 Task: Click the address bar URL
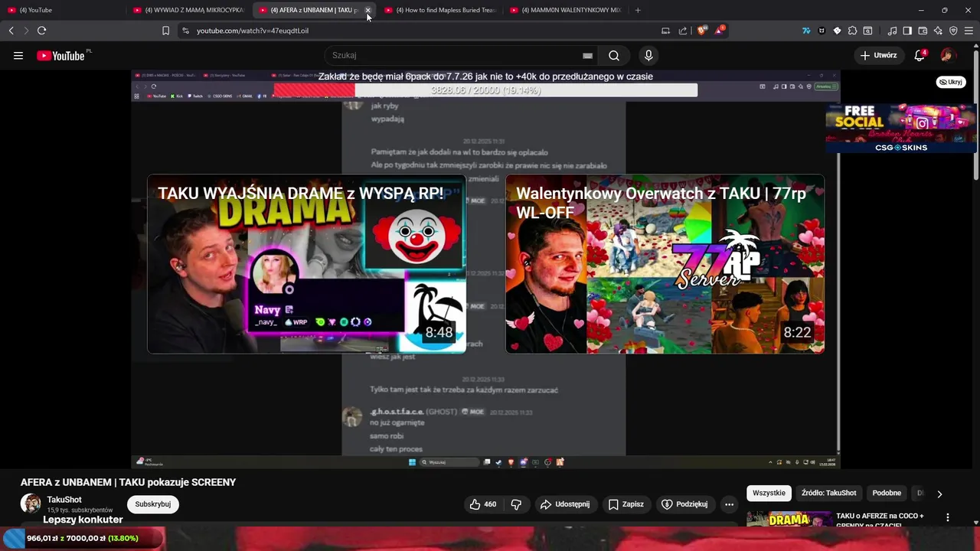pyautogui.click(x=253, y=31)
